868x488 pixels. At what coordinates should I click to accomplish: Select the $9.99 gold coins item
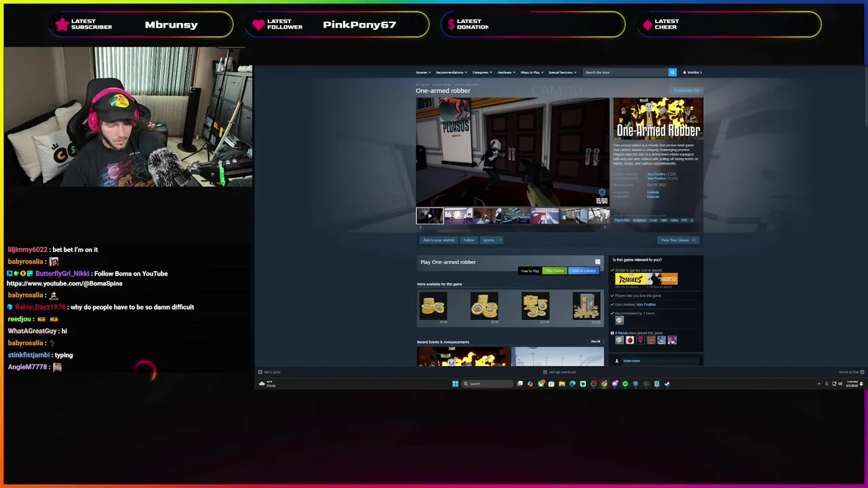click(x=484, y=306)
